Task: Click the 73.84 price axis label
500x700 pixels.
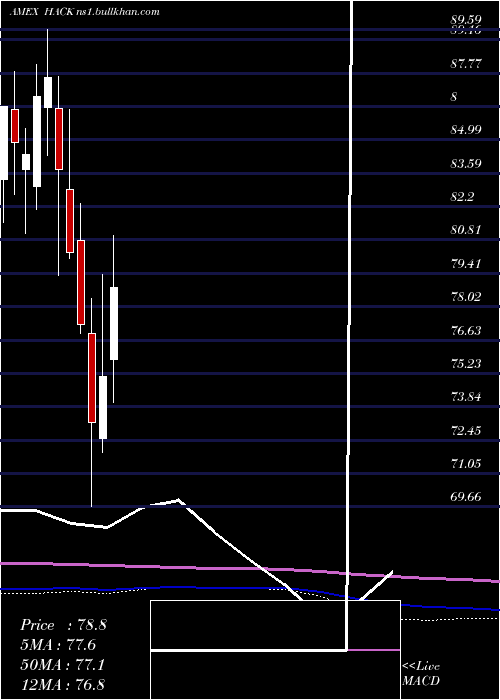Action: 465,396
